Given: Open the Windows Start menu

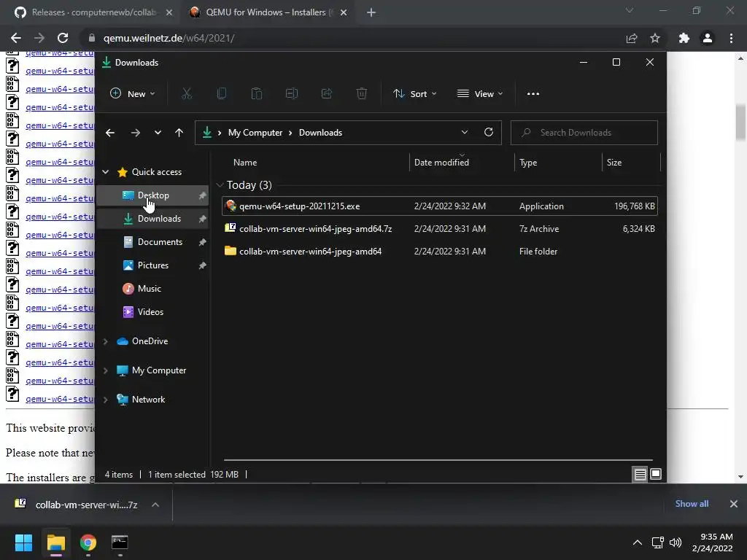Looking at the screenshot, I should pyautogui.click(x=23, y=542).
